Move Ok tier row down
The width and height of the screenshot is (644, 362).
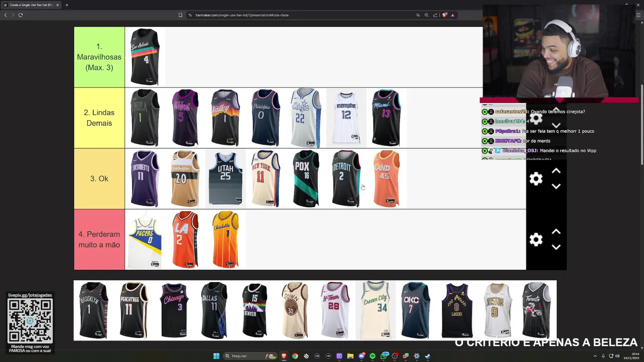(556, 187)
